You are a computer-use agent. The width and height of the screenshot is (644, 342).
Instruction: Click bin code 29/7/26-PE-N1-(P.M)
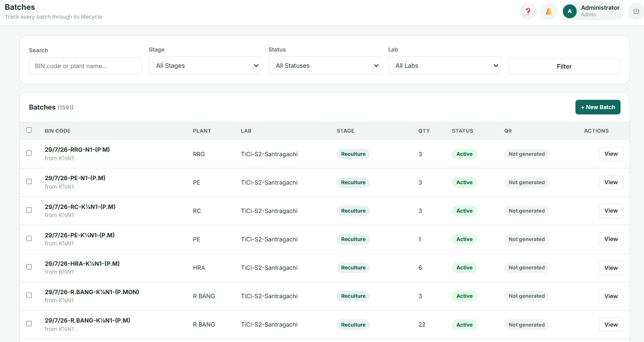pos(75,178)
